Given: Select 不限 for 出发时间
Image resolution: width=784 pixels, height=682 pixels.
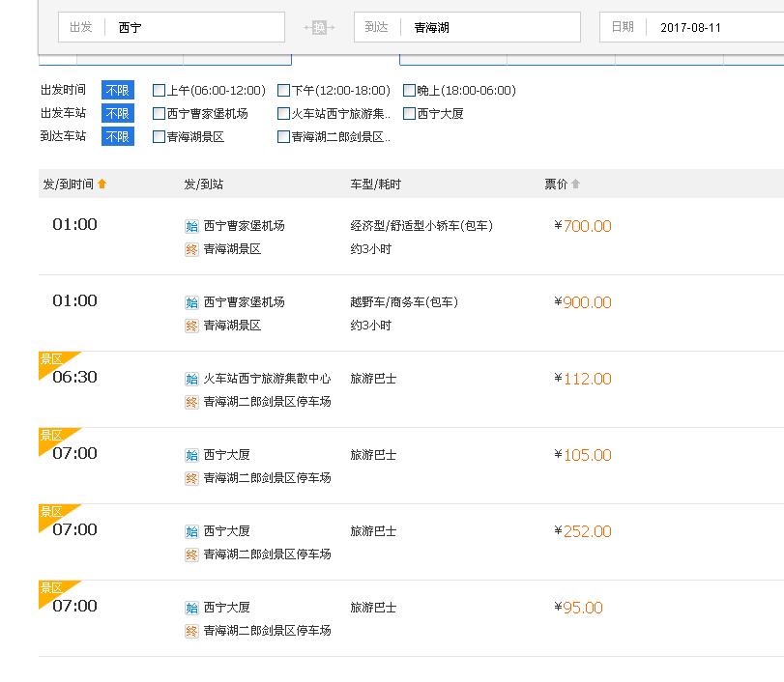Looking at the screenshot, I should pyautogui.click(x=118, y=91).
